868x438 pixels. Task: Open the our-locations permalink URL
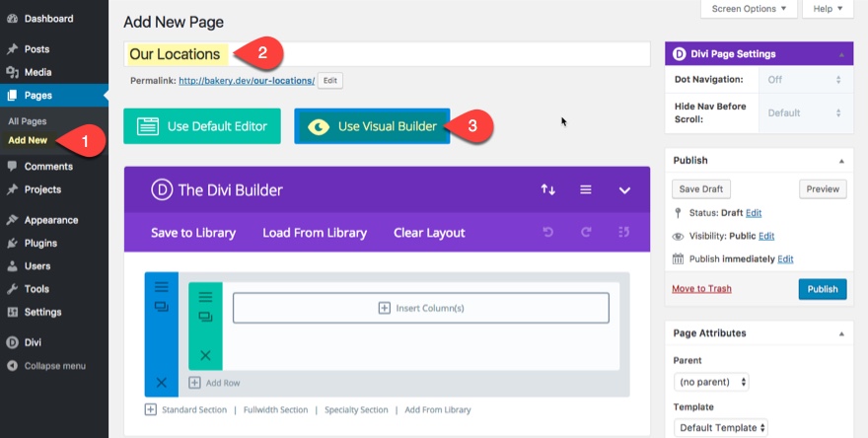pos(247,80)
